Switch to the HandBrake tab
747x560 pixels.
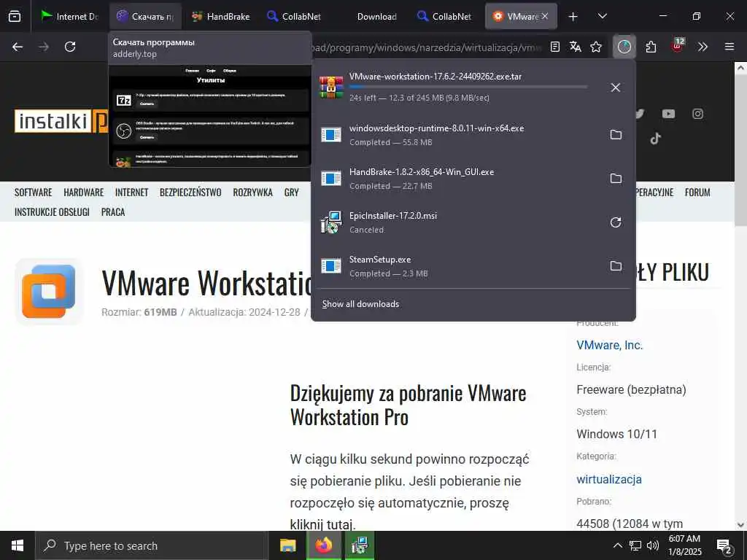click(220, 16)
